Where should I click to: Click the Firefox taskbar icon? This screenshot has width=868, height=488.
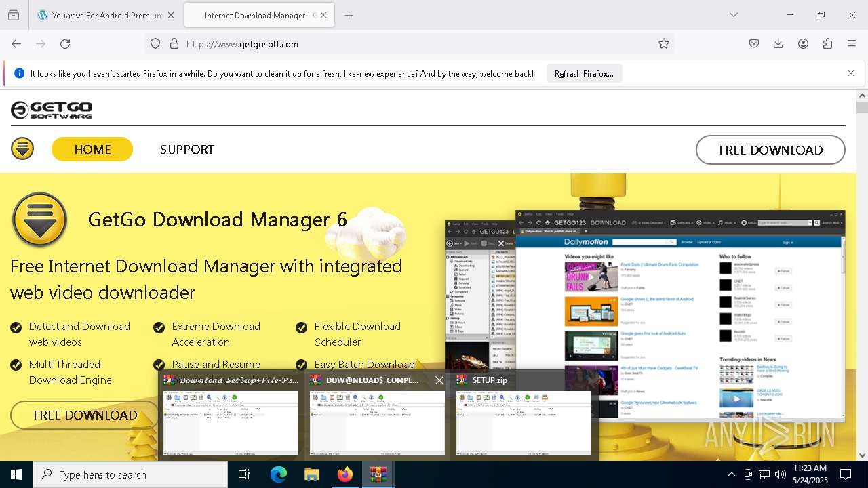(344, 474)
